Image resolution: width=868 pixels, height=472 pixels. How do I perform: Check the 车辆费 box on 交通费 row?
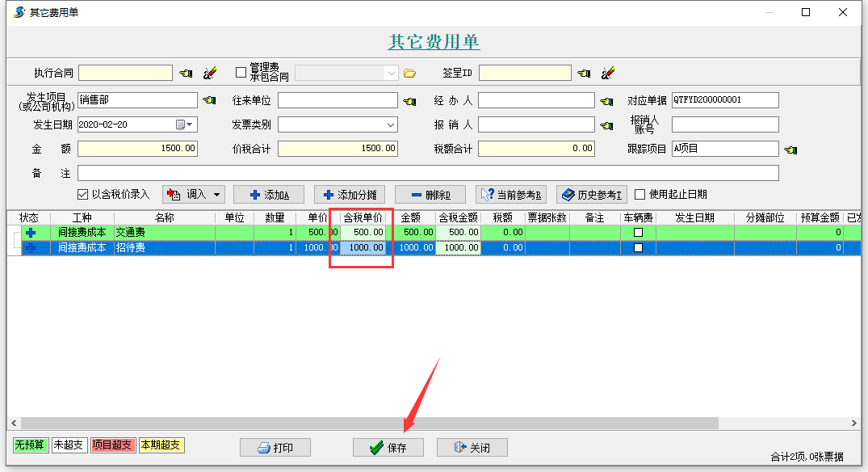pos(639,232)
